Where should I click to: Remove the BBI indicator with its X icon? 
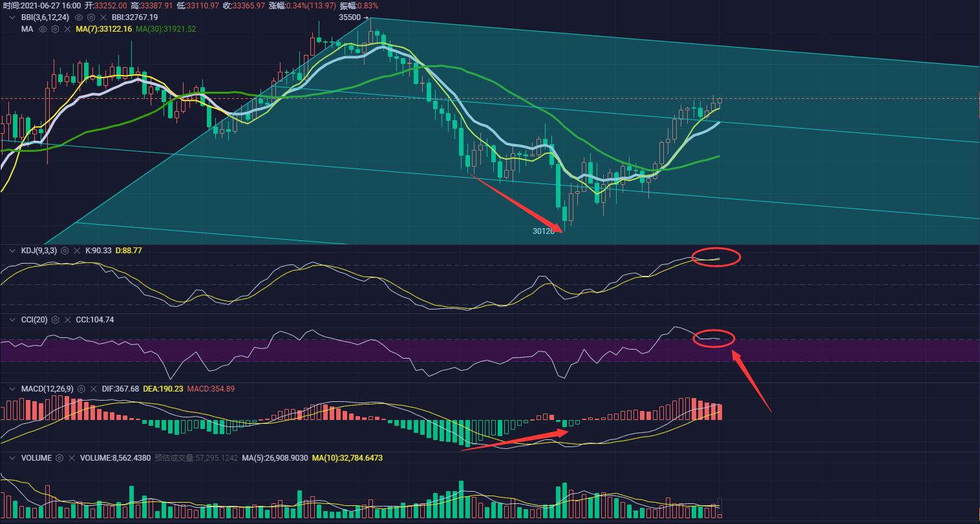[x=103, y=17]
